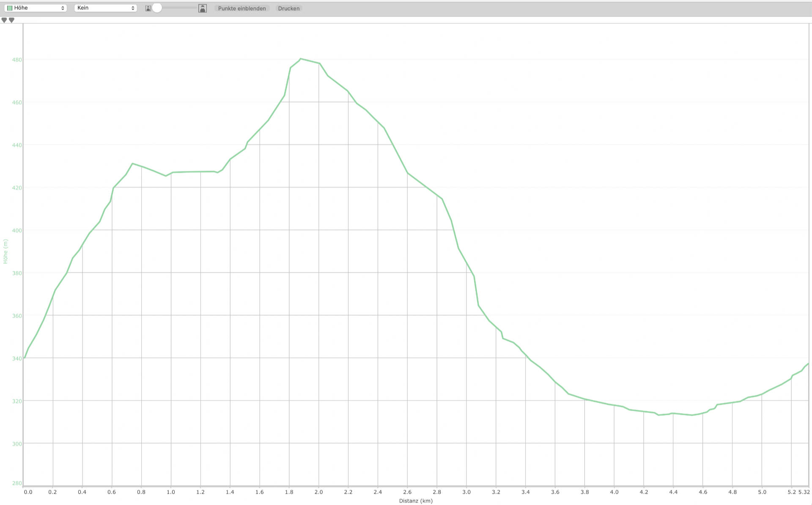Click the Punkte einblenden button
812x505 pixels.
(x=242, y=8)
